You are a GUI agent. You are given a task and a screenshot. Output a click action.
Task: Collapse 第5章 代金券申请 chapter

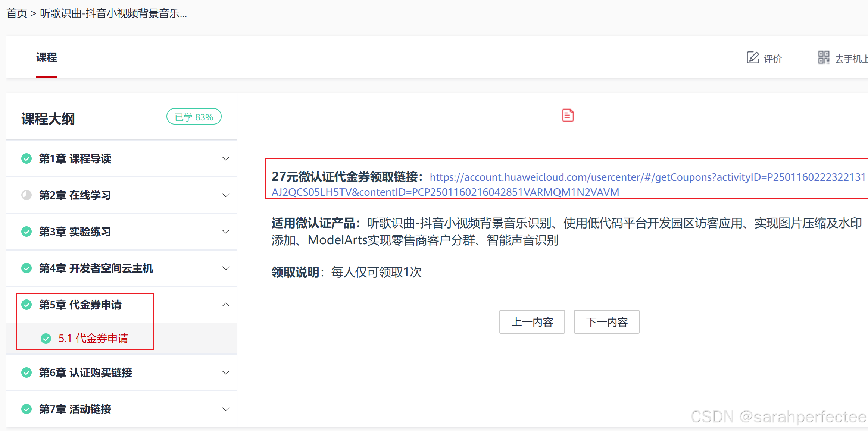[x=225, y=305]
